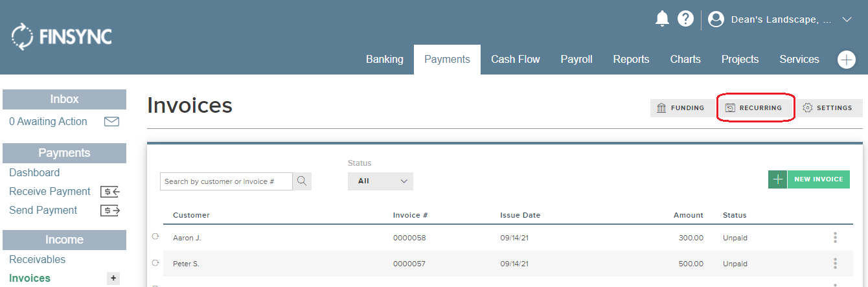Open the three-dot menu for Peter S.
The image size is (868, 287).
pos(835,264)
